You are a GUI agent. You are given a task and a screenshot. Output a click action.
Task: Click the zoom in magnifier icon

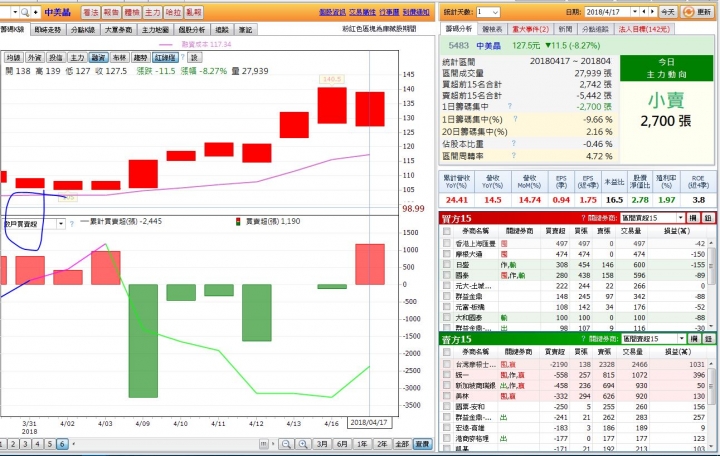pos(303,444)
